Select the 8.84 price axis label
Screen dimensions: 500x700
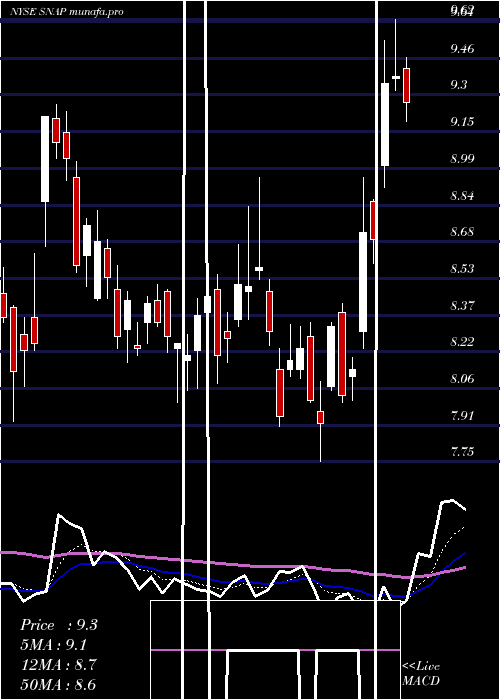462,196
